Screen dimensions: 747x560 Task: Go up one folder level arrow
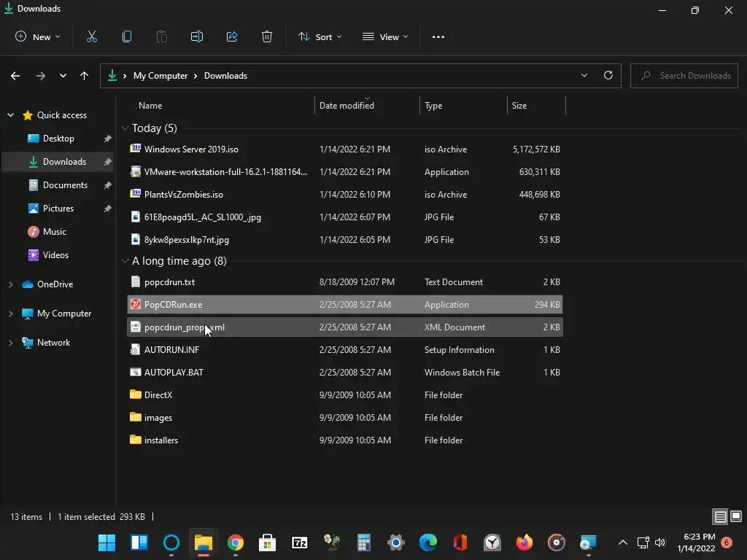(85, 76)
